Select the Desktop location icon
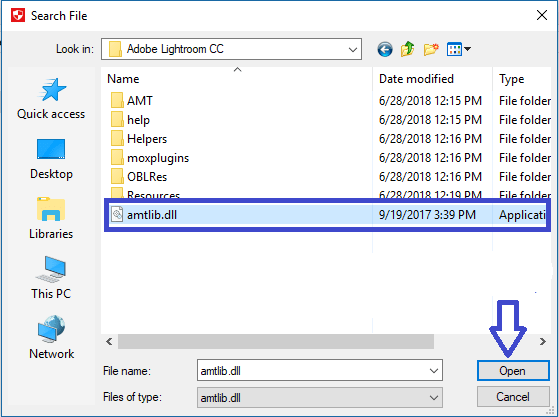This screenshot has height=417, width=559. (x=51, y=159)
